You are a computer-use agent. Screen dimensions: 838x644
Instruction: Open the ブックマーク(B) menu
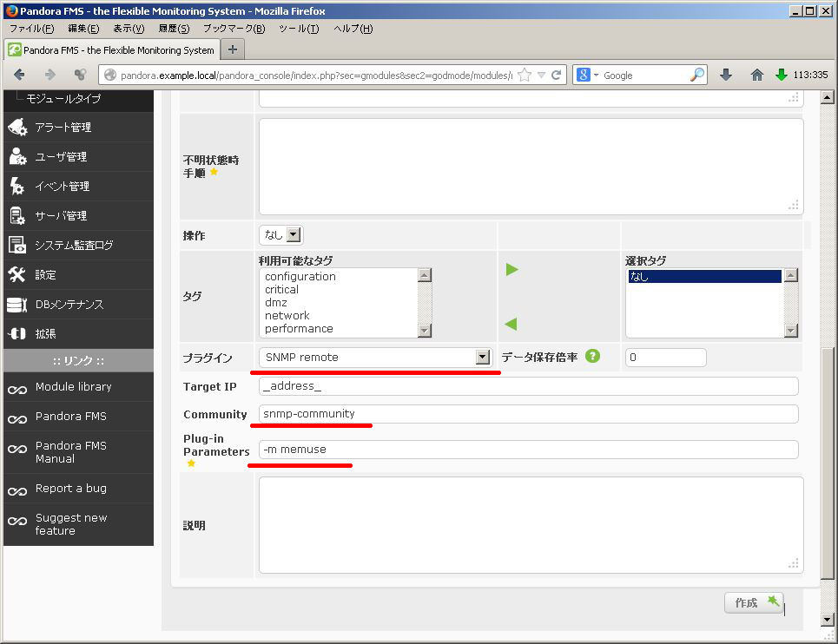coord(234,29)
